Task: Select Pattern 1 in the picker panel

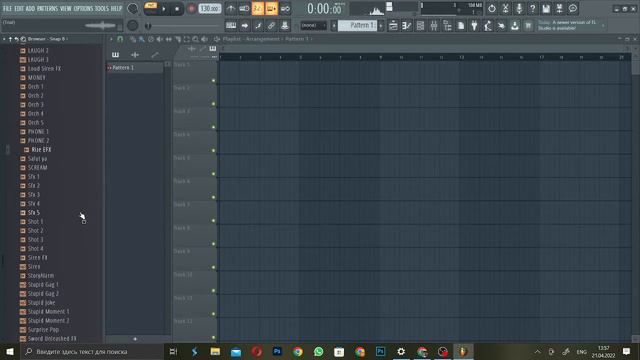Action: coord(135,68)
